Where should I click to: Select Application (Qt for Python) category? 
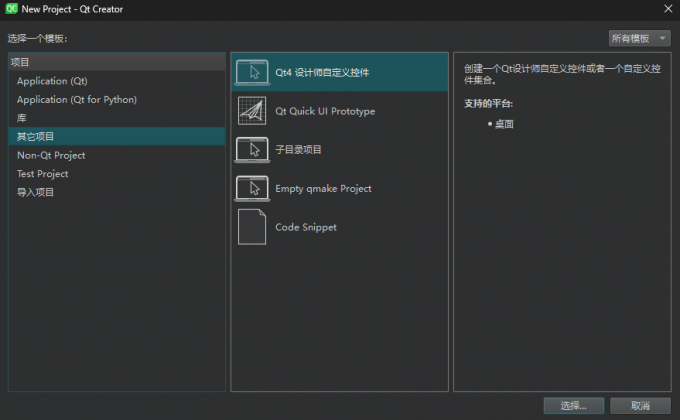[x=117, y=100]
